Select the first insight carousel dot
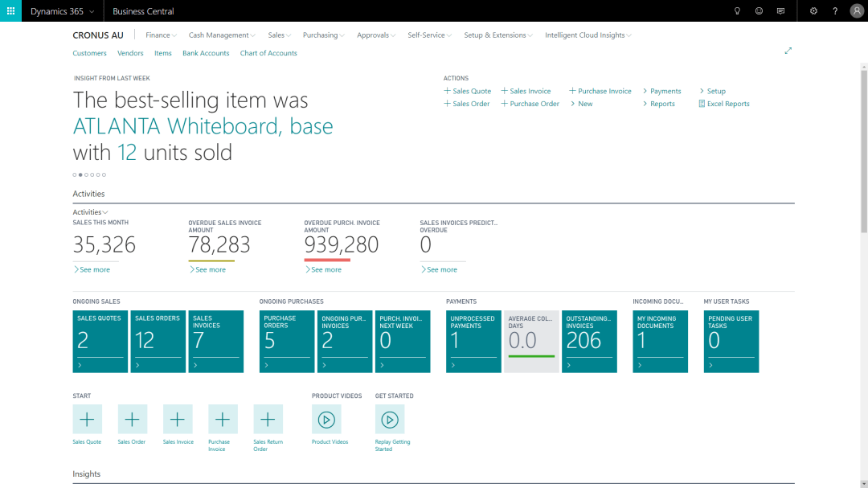868x488 pixels. pos(75,175)
